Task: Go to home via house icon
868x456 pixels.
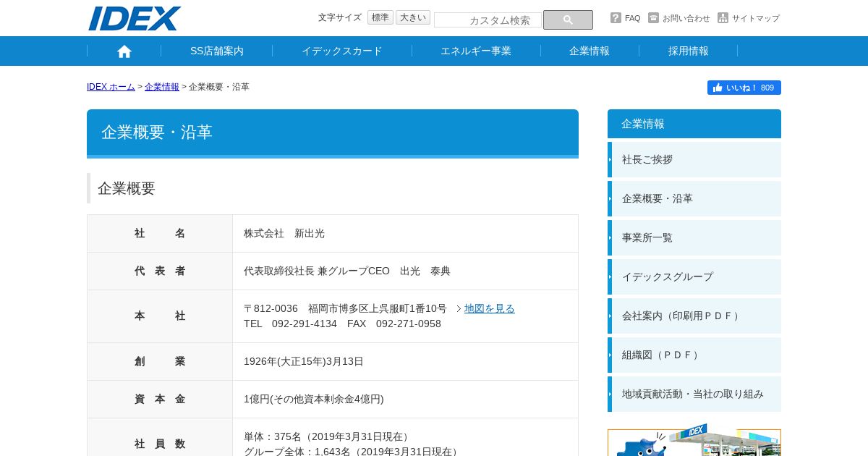Action: coord(124,51)
